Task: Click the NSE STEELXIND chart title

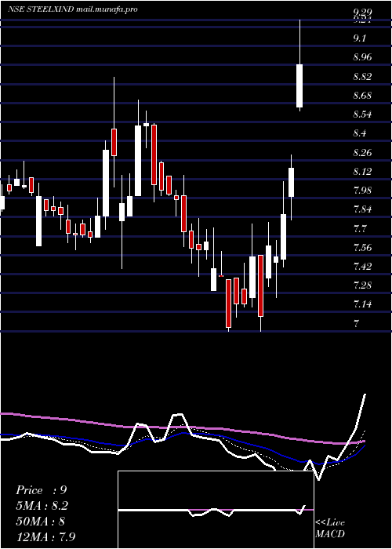Action: pyautogui.click(x=72, y=9)
